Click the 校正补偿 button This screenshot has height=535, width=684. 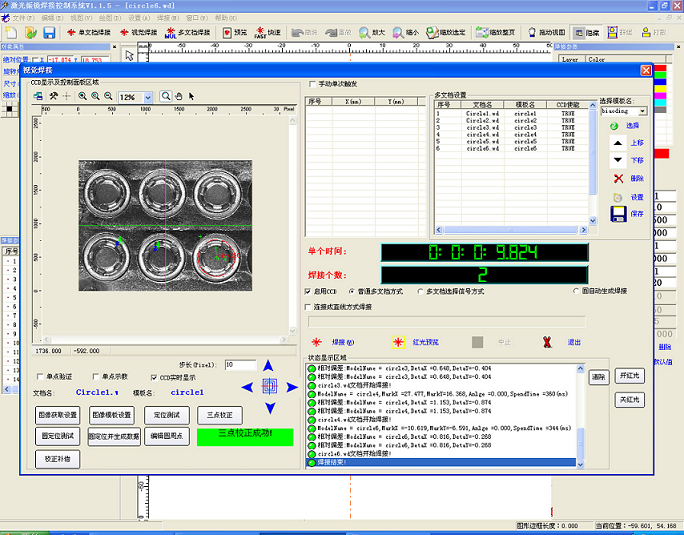[x=58, y=459]
